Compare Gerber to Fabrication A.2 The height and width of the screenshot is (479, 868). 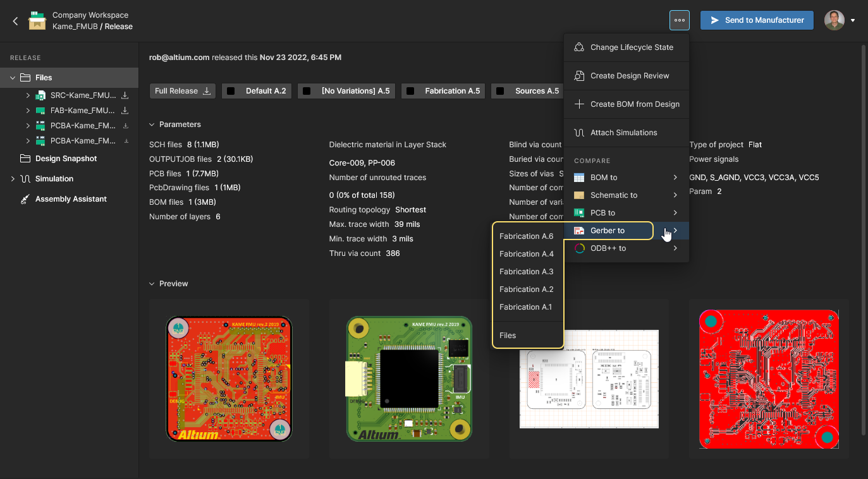tap(528, 289)
